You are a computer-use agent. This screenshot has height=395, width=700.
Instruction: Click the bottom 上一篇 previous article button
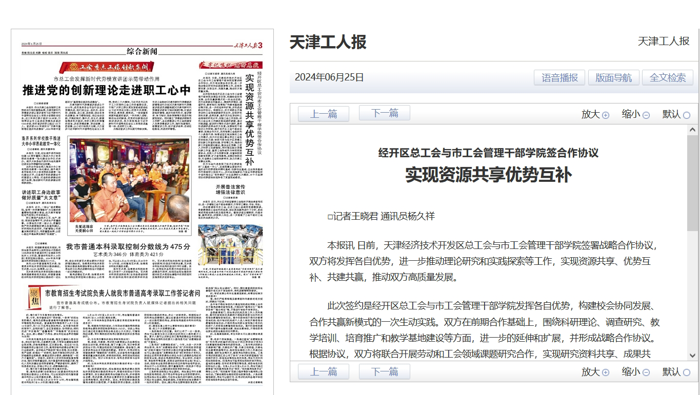324,371
